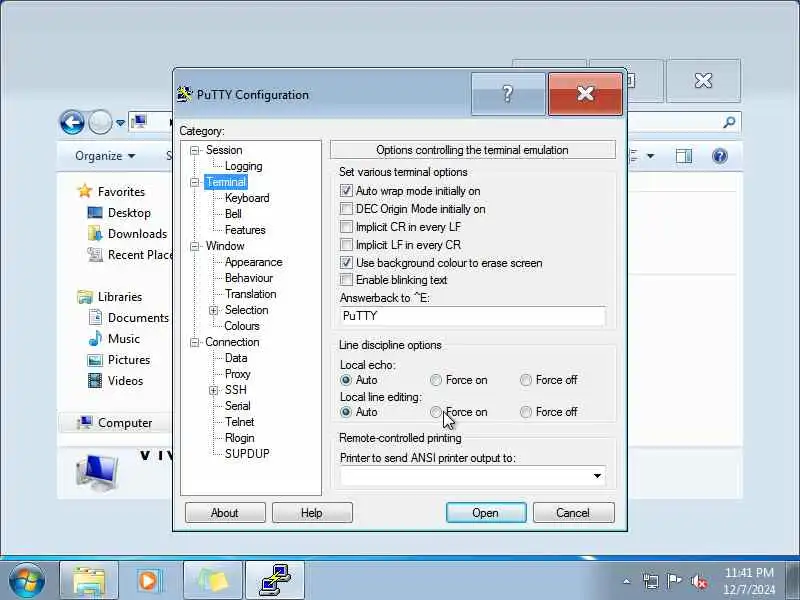Click the PuTTY icon in dialog title bar
Image resolution: width=800 pixels, height=600 pixels.
184,94
